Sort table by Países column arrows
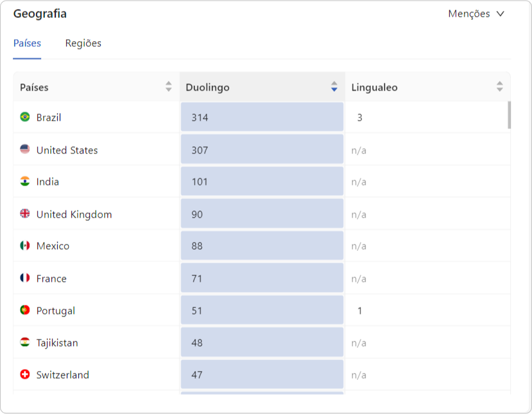This screenshot has width=532, height=414. pyautogui.click(x=168, y=87)
